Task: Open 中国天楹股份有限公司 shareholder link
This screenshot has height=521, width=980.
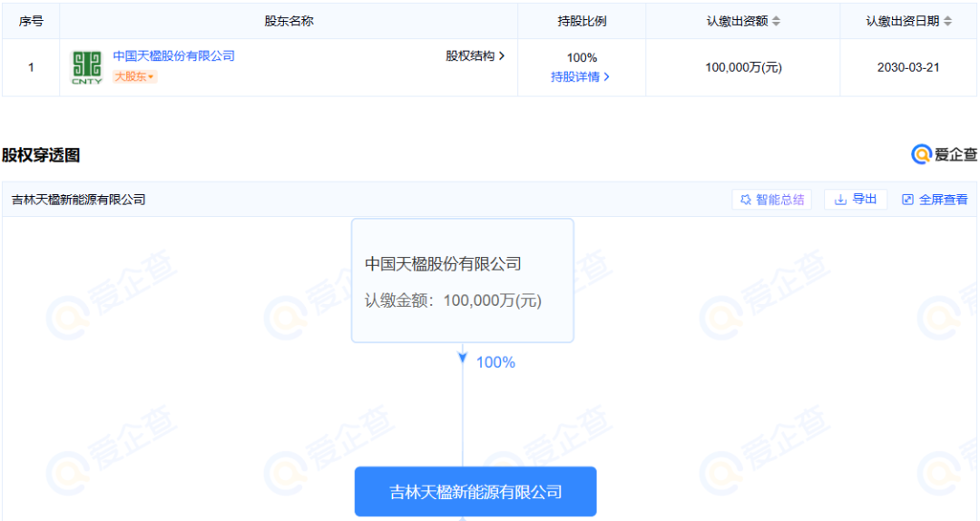Action: [x=173, y=55]
